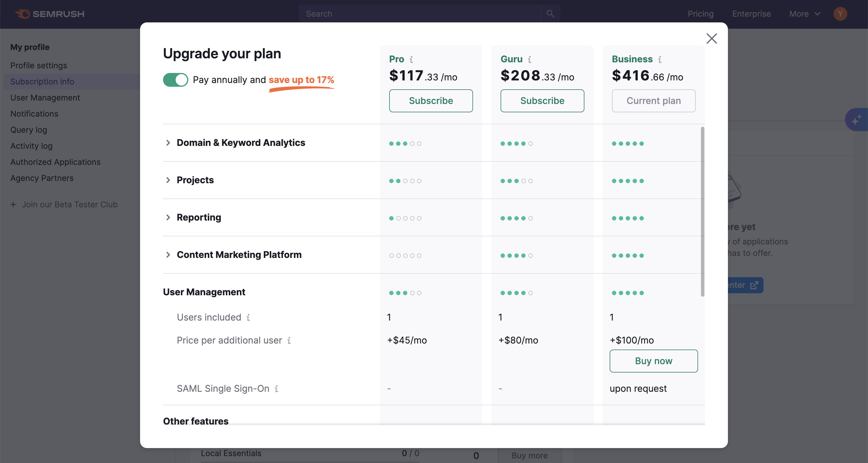Open the More dropdown menu
Screen dimensions: 868x463
pyautogui.click(x=804, y=14)
